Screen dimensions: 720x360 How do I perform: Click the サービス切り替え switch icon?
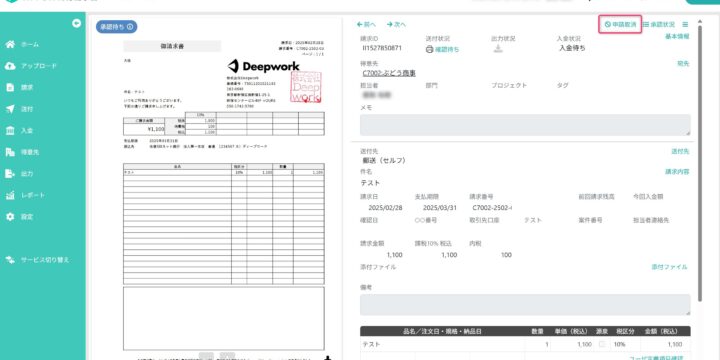pos(10,260)
